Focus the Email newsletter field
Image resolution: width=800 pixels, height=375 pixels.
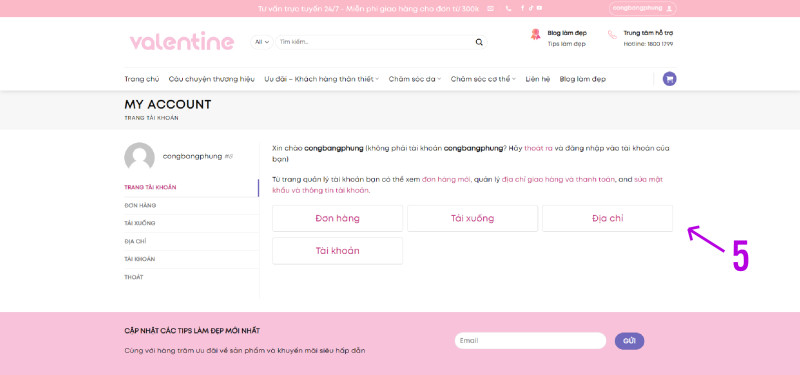click(530, 341)
